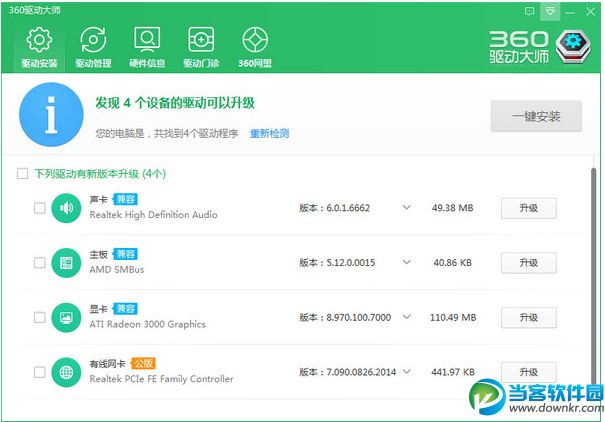This screenshot has height=422, width=605.
Task: Open the 驱动安装 gear tab
Action: [39, 47]
